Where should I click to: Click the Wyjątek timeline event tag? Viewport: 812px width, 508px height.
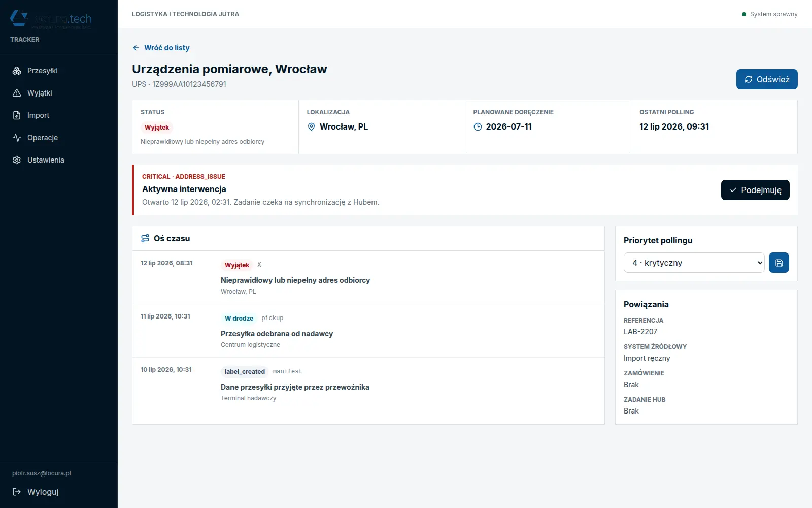[x=237, y=265]
